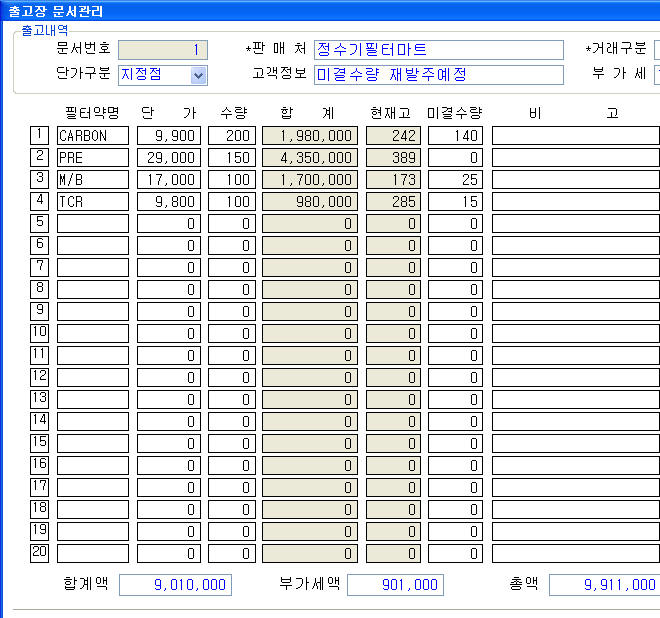Screen dimensions: 660x618
Task: Click row number 5 box
Action: 40,223
